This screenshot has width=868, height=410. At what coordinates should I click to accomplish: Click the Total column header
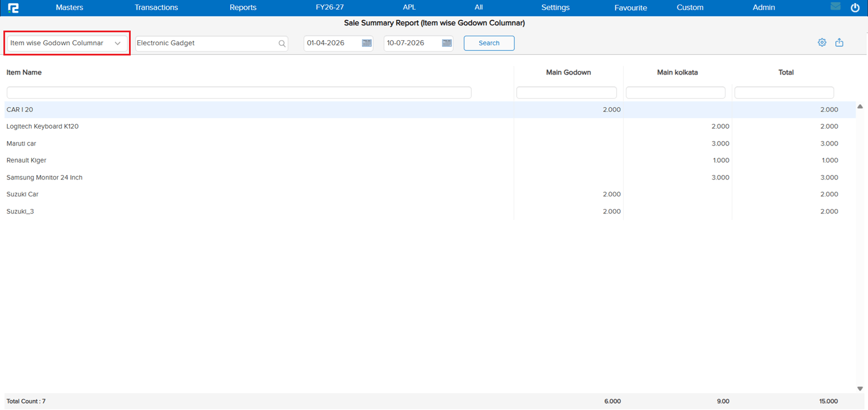point(786,72)
